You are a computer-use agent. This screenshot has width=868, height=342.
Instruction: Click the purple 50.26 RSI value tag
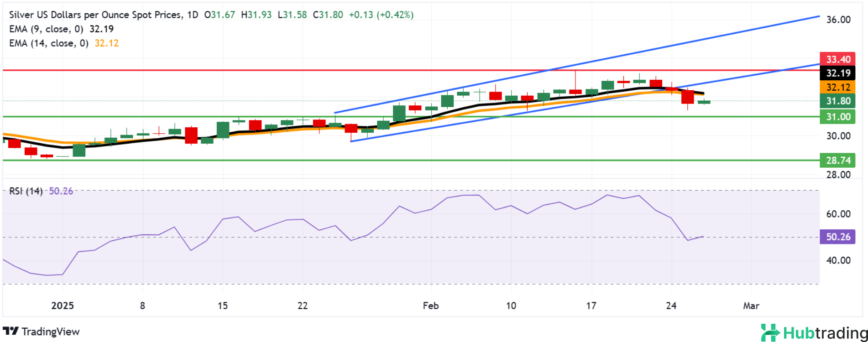[837, 237]
